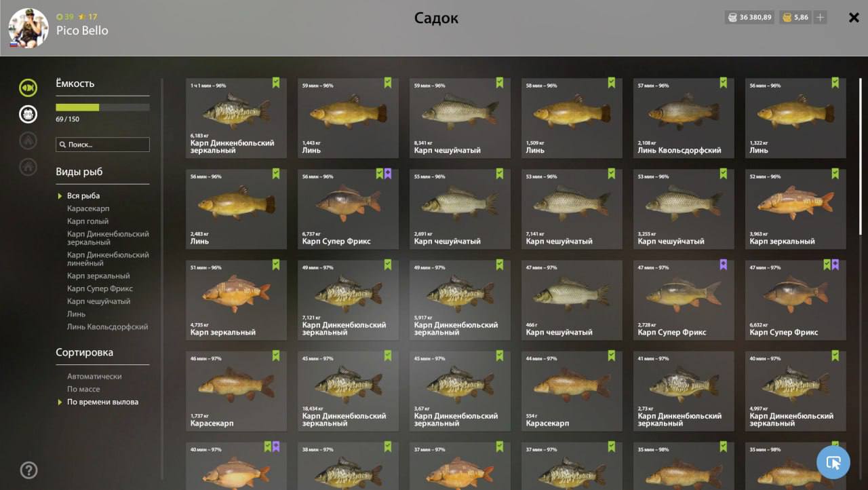
Task: Click the campfire sidebar icon
Action: click(28, 140)
